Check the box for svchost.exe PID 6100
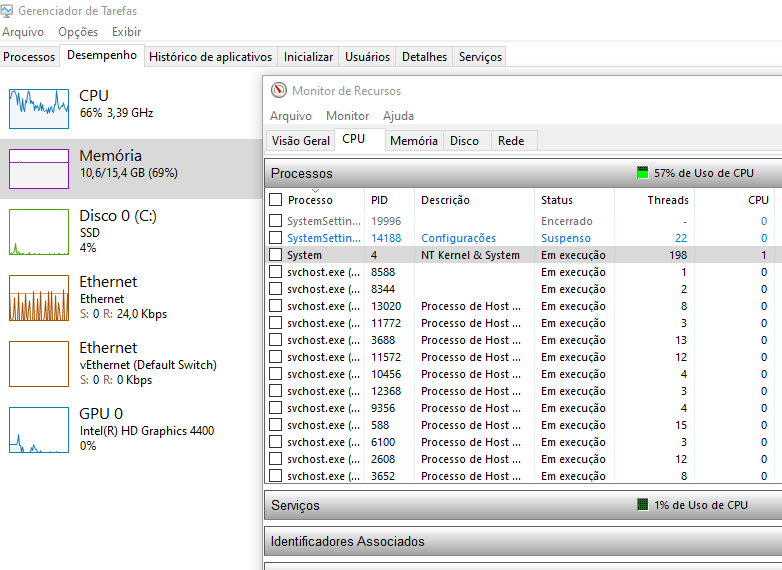Image resolution: width=782 pixels, height=570 pixels. tap(275, 442)
